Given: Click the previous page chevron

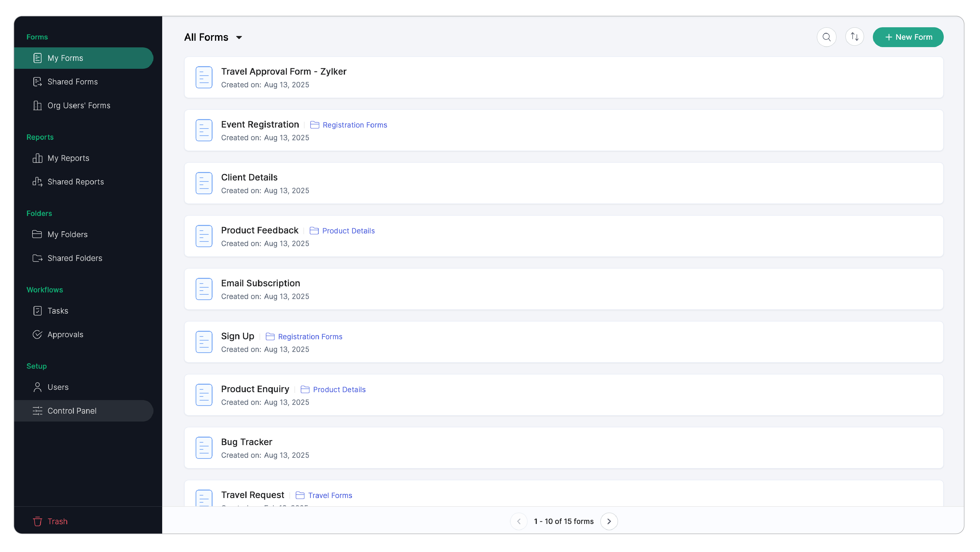Looking at the screenshot, I should pyautogui.click(x=519, y=521).
